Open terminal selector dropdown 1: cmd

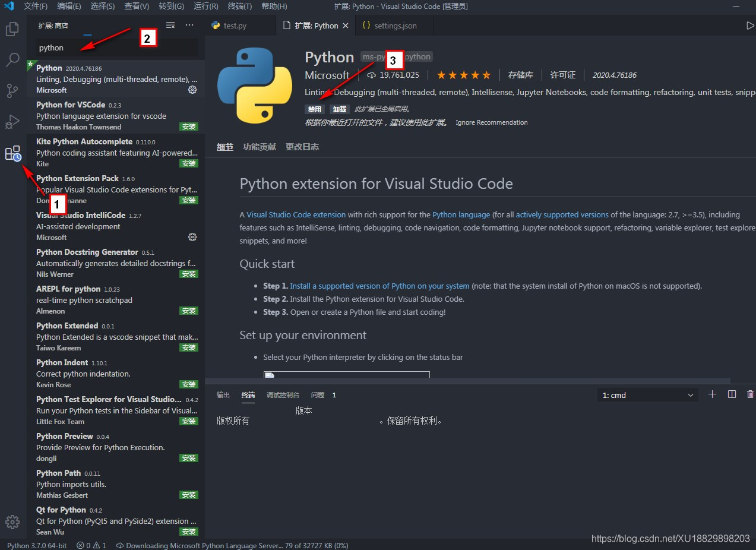click(648, 395)
